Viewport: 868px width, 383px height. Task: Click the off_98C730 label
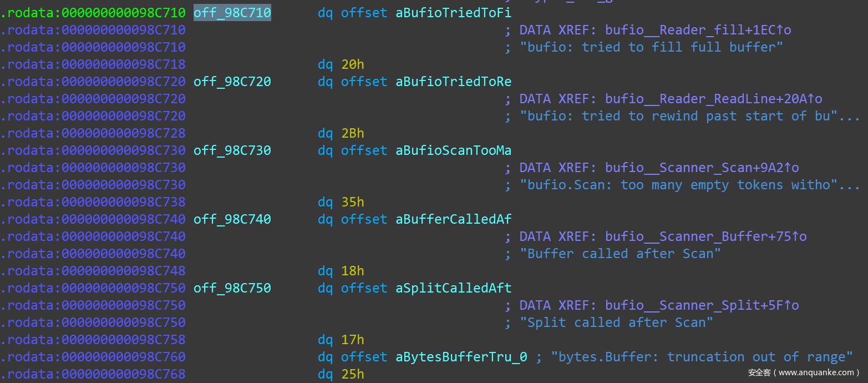coord(232,150)
